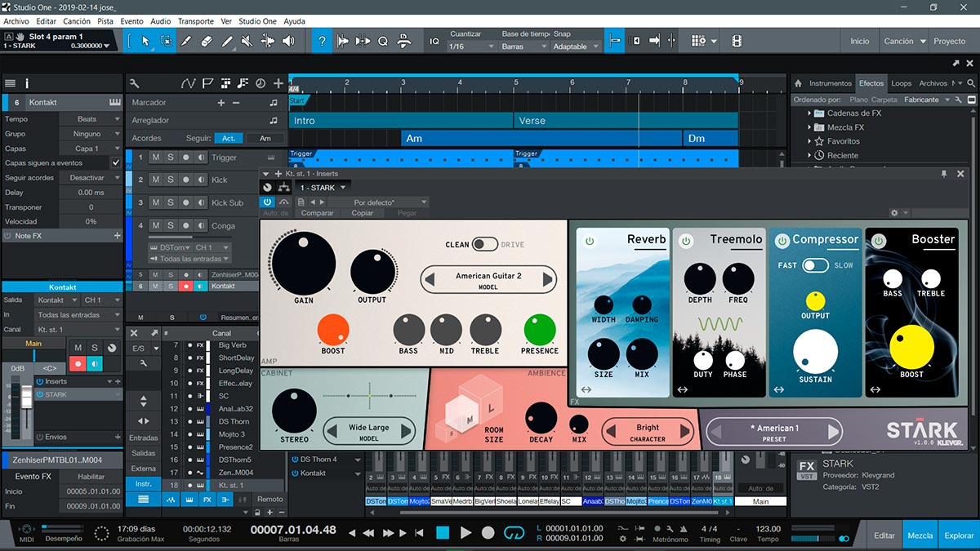
Task: Switch to the Loops browser tab
Action: (x=902, y=83)
